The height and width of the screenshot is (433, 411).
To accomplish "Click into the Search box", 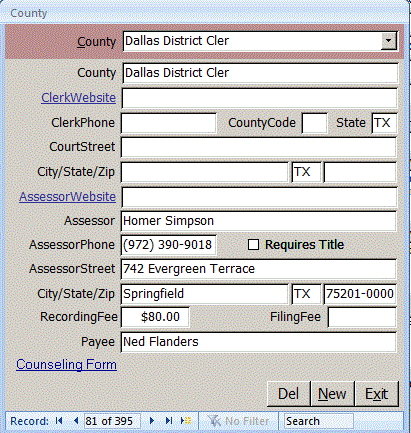I will (318, 421).
